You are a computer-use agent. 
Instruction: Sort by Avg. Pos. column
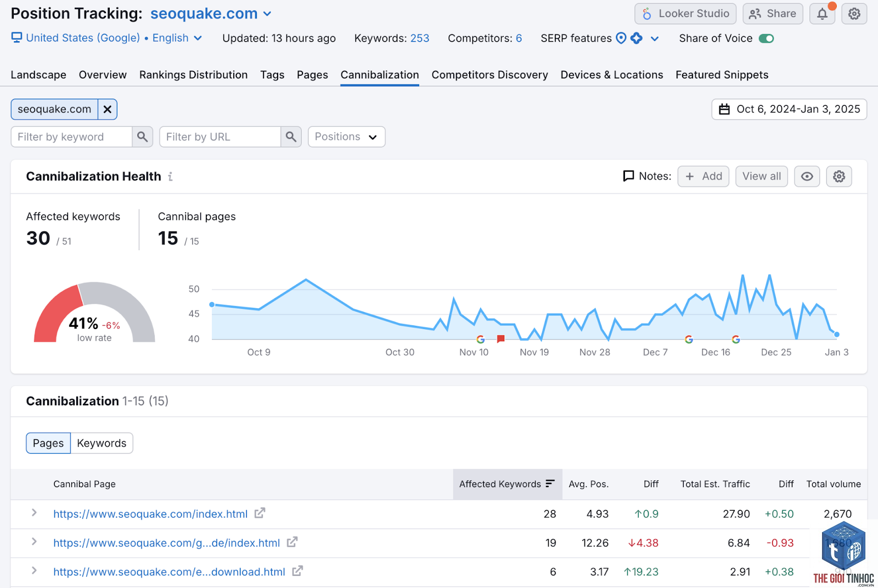588,484
